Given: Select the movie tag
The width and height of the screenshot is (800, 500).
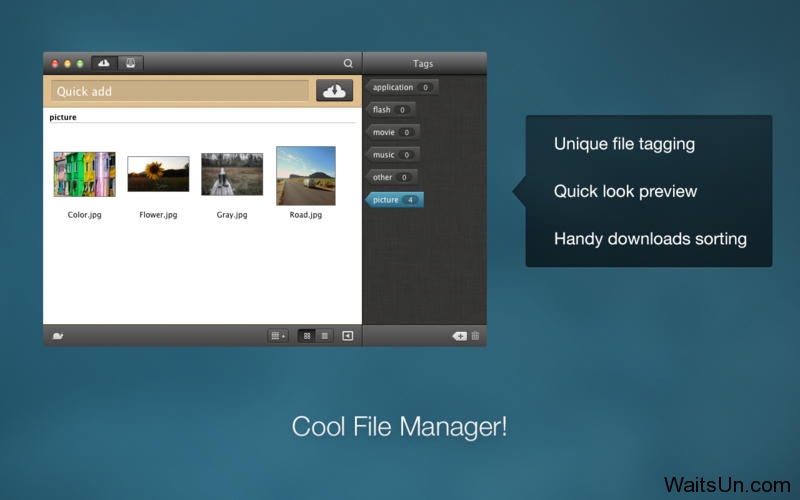Looking at the screenshot, I should (392, 132).
